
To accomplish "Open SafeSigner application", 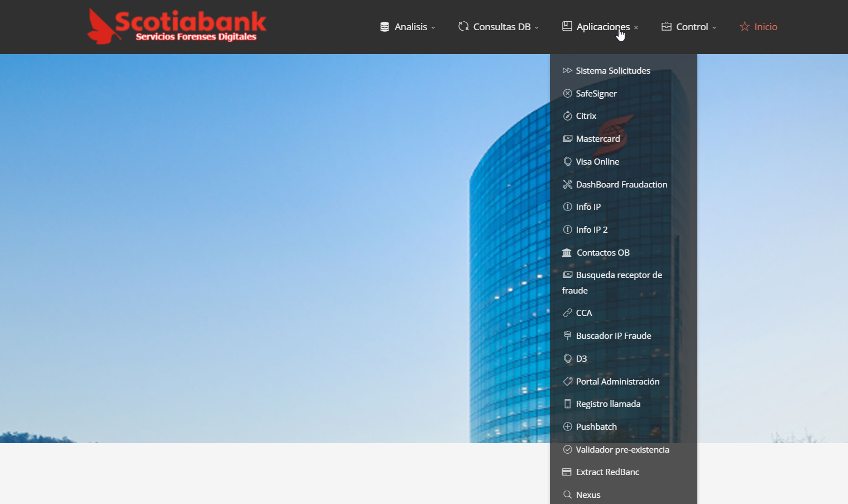I will pyautogui.click(x=596, y=93).
